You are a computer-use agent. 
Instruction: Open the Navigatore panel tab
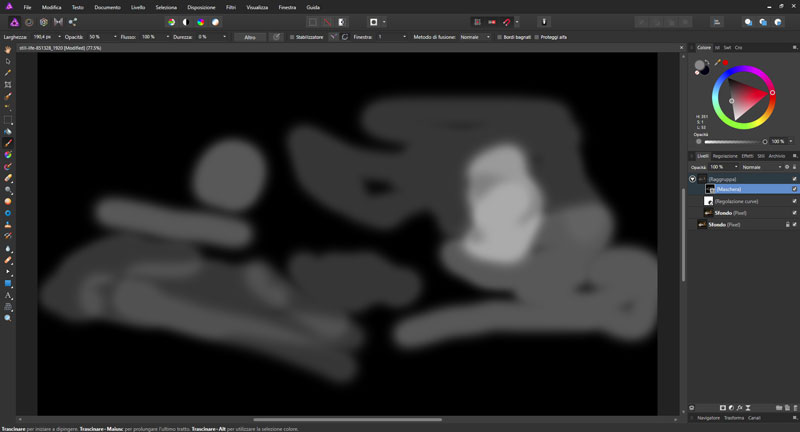(x=708, y=418)
